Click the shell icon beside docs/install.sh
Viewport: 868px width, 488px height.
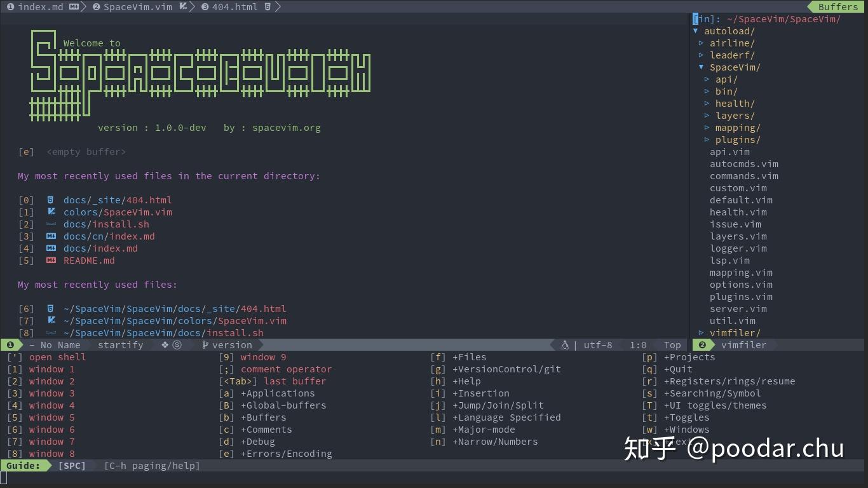tap(51, 224)
